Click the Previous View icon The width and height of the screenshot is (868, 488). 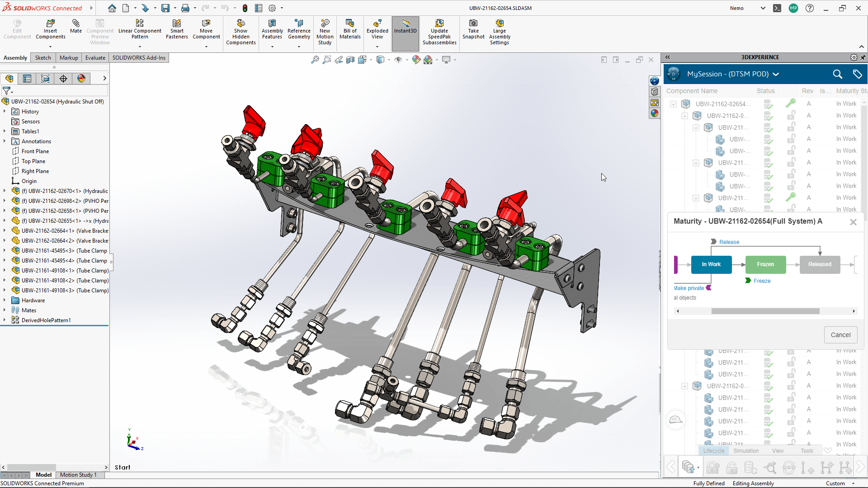point(339,60)
